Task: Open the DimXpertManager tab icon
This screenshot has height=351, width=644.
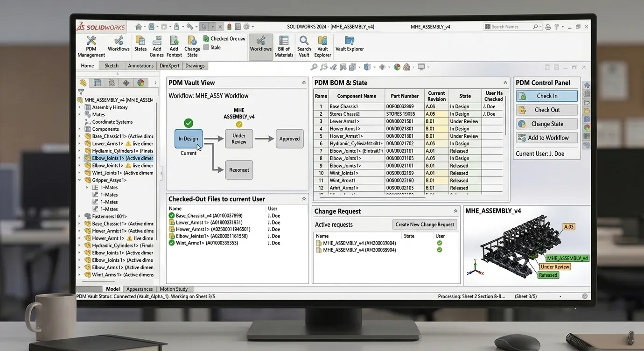Action: click(126, 83)
